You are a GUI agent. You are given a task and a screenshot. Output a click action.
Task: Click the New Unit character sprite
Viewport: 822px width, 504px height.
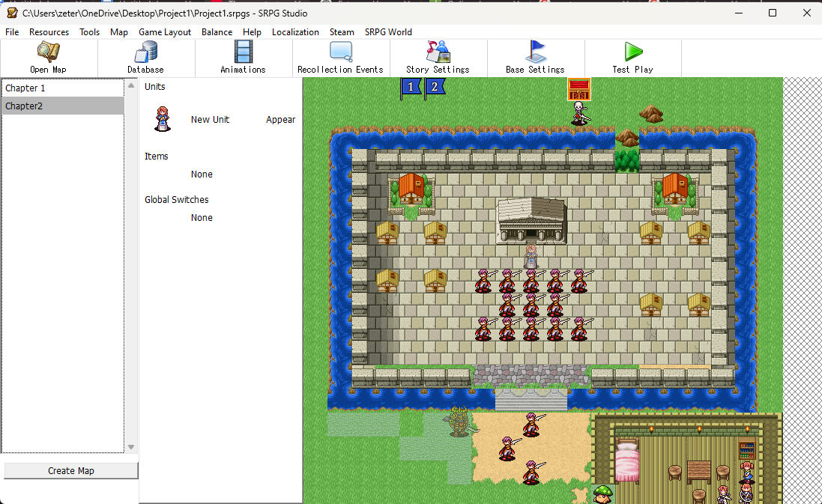(x=163, y=119)
